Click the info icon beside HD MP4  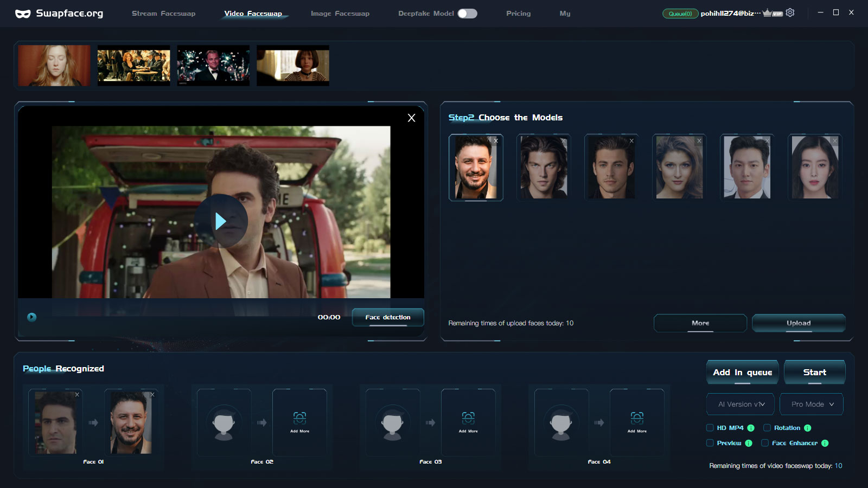click(751, 428)
